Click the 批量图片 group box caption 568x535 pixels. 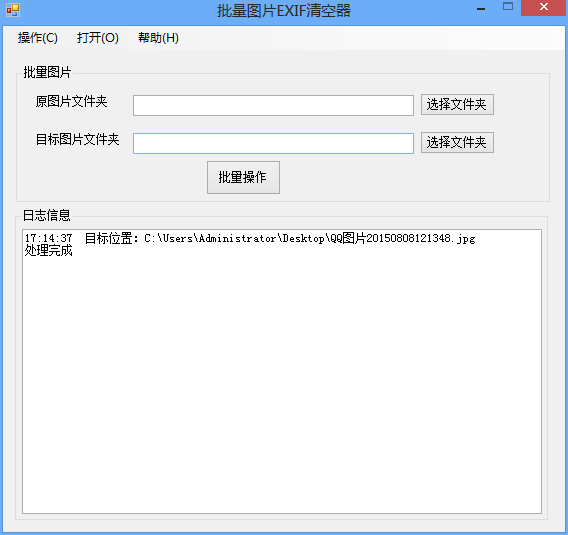pyautogui.click(x=47, y=72)
